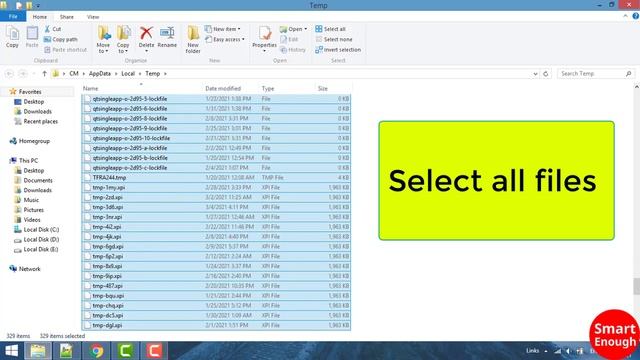Click AppData in the address breadcrumb

(100, 73)
